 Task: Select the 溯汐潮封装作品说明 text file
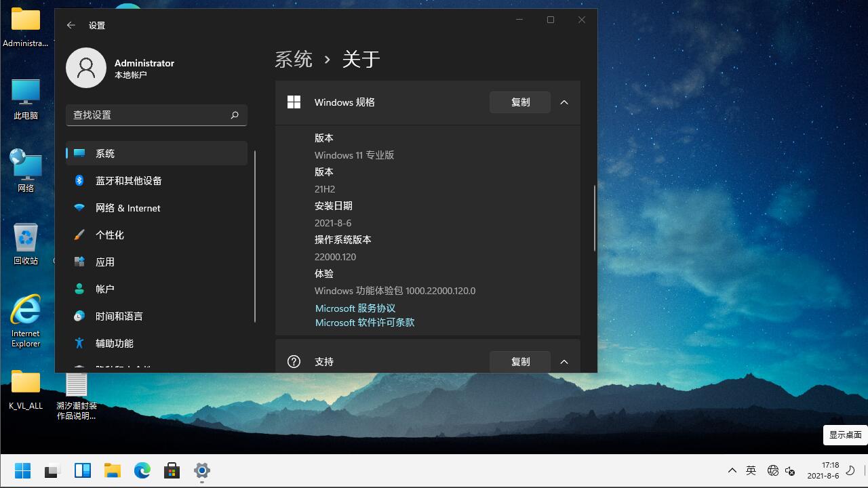pos(77,396)
